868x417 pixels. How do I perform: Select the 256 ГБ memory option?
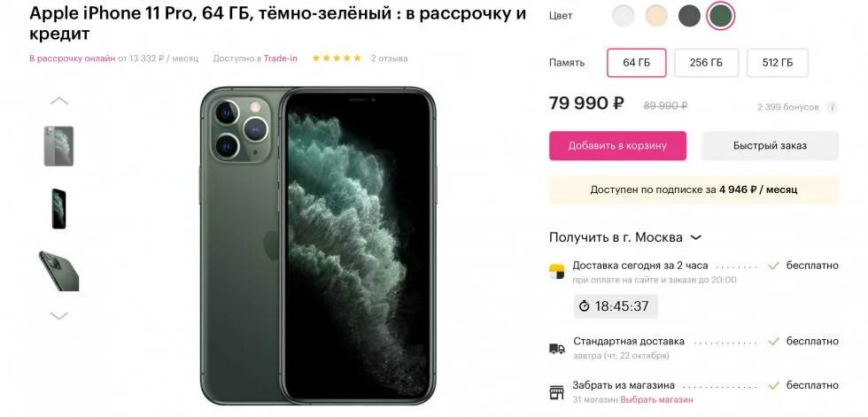click(707, 63)
